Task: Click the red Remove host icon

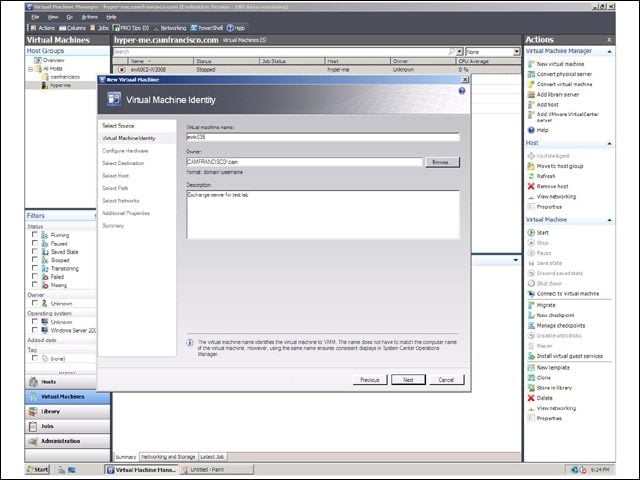Action: (x=531, y=187)
